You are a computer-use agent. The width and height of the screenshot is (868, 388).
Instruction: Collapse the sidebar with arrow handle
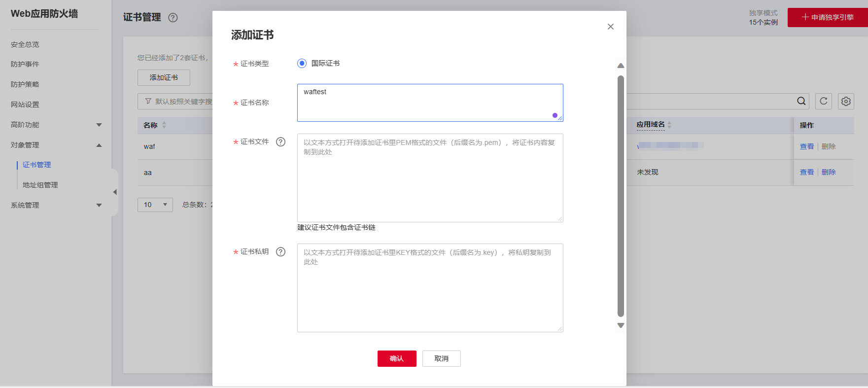(x=115, y=192)
